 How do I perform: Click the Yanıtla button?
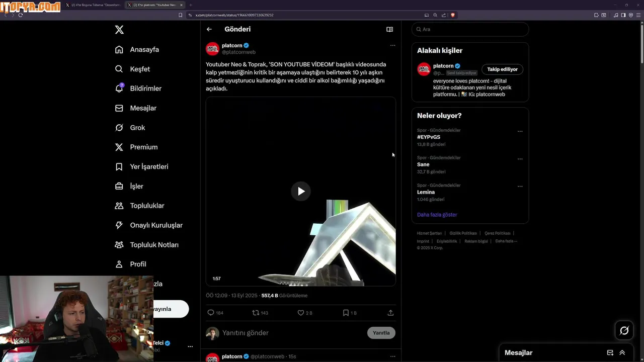tap(381, 333)
